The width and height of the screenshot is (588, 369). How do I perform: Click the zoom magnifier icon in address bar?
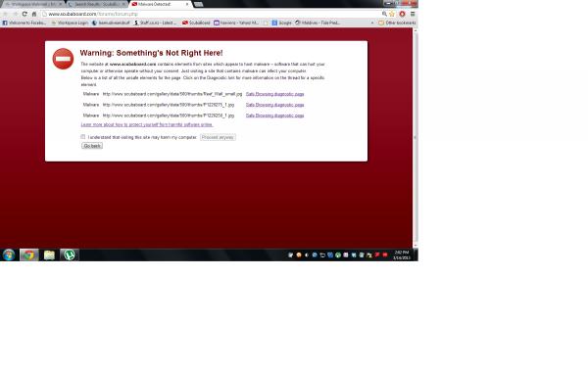[384, 14]
